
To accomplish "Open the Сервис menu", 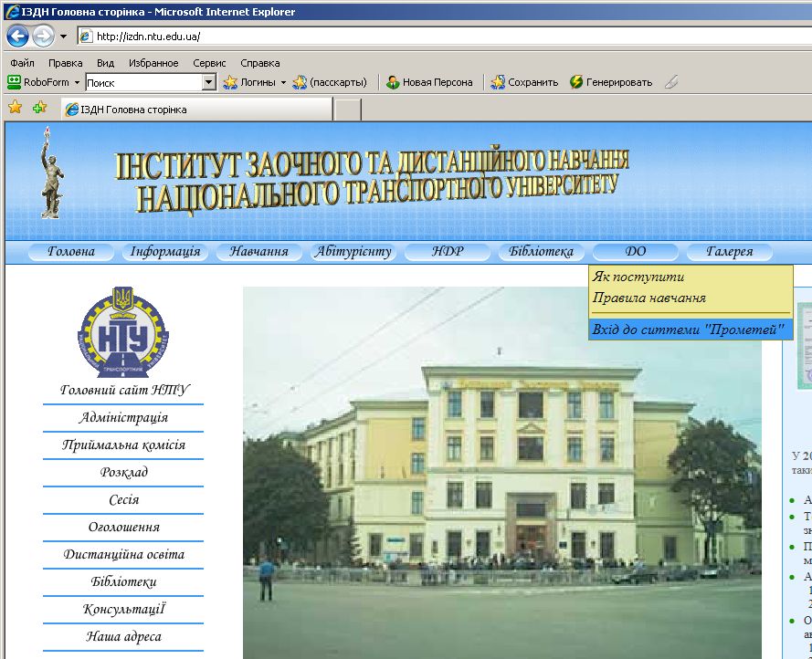I will pos(209,63).
